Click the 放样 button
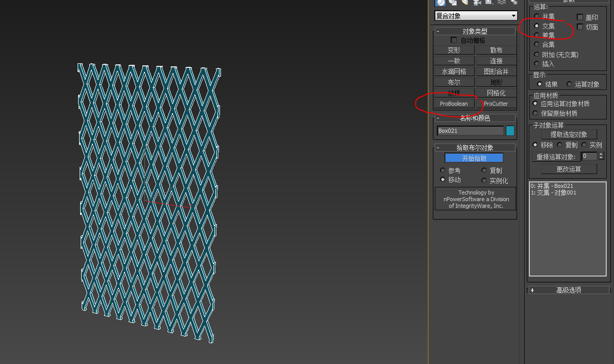 pos(454,93)
